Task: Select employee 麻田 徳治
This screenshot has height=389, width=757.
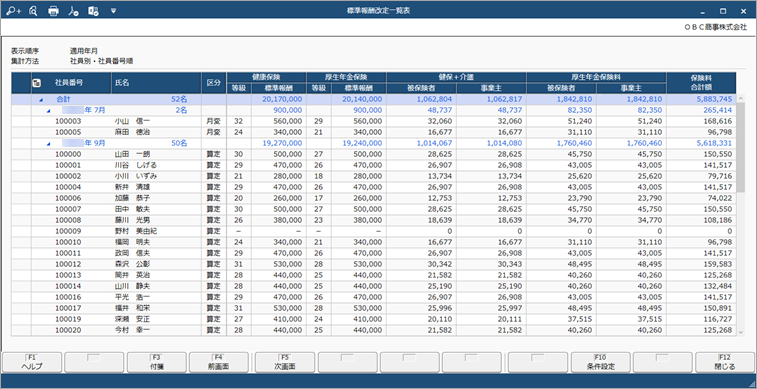Action: click(132, 132)
